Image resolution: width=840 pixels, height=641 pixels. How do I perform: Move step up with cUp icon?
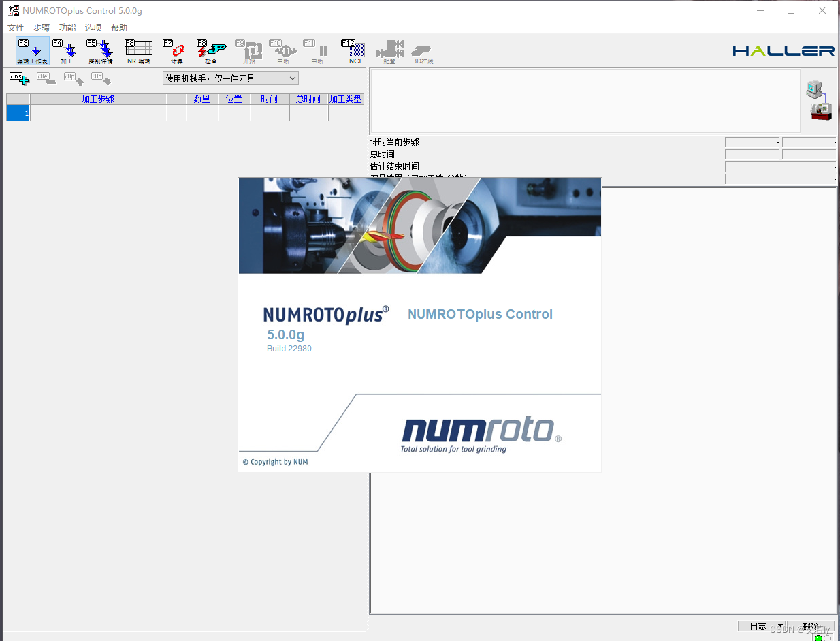[74, 78]
